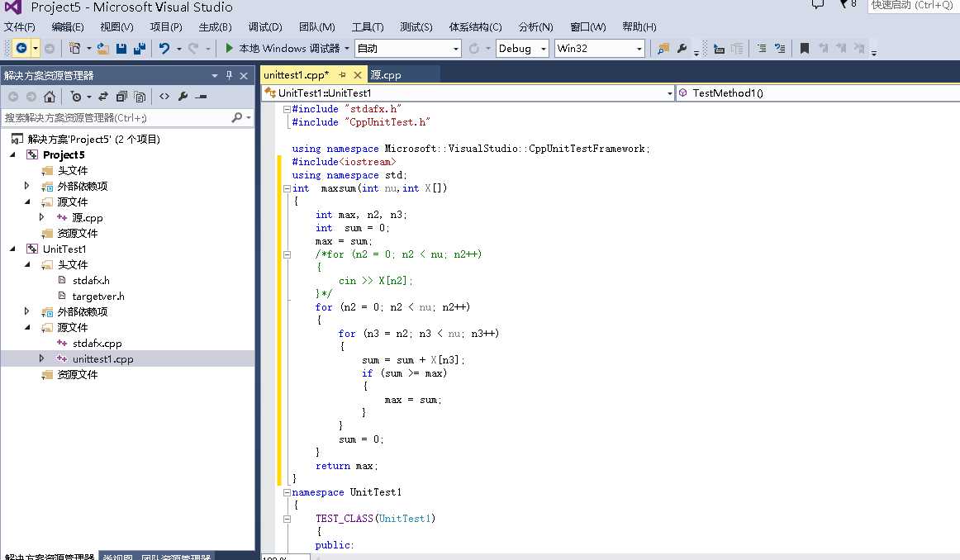Click the Comment Out Selection icon

tap(761, 49)
